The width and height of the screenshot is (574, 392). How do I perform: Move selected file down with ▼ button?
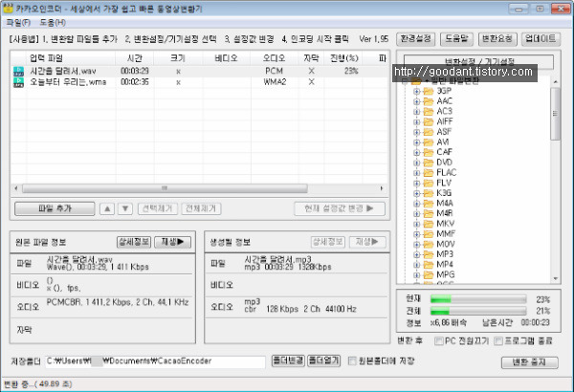tap(125, 208)
